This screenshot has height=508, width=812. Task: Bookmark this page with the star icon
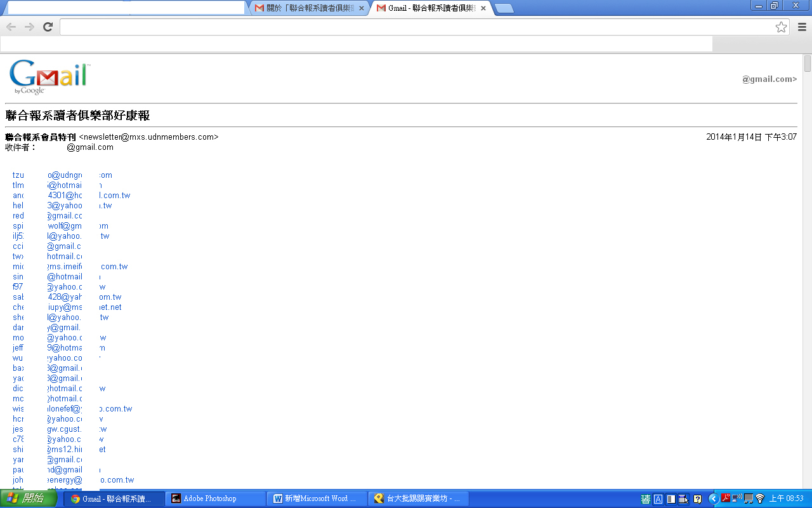pyautogui.click(x=781, y=27)
